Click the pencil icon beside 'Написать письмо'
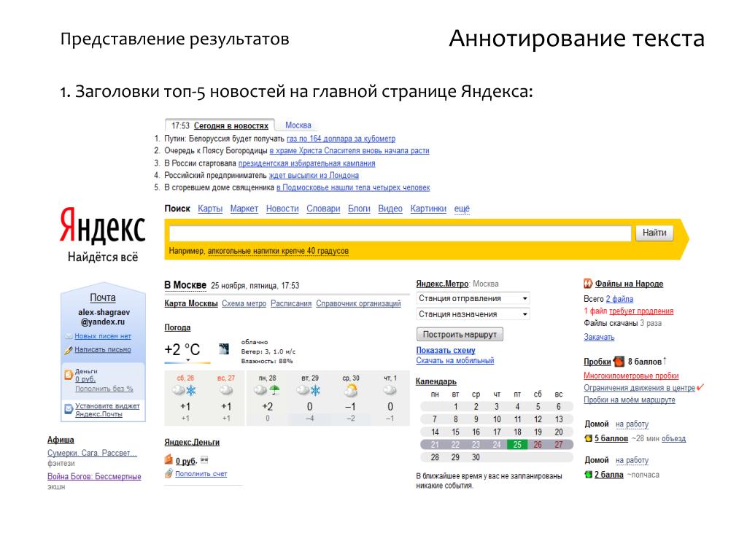 tap(69, 350)
